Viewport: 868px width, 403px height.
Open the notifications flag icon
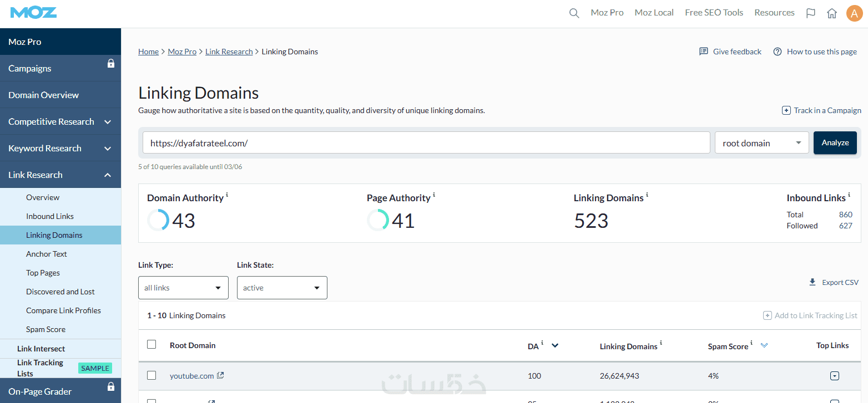click(811, 13)
